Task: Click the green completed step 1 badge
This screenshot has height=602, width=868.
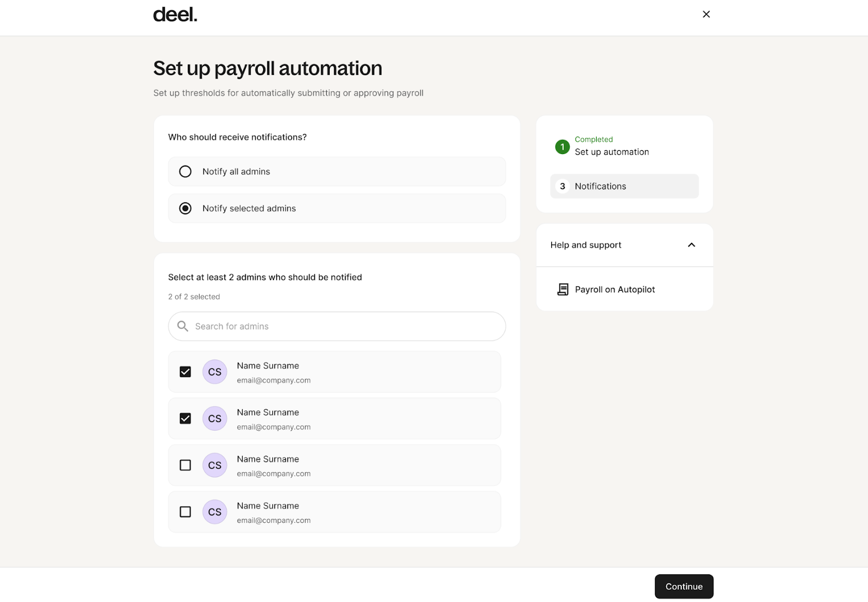Action: click(562, 146)
